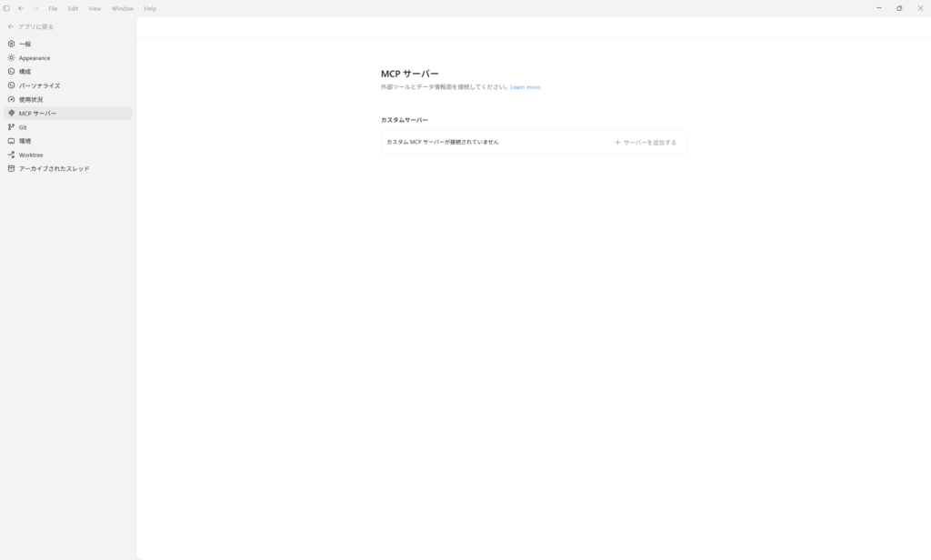The height and width of the screenshot is (560, 931).
Task: Click the Git branch icon
Action: coord(11,127)
